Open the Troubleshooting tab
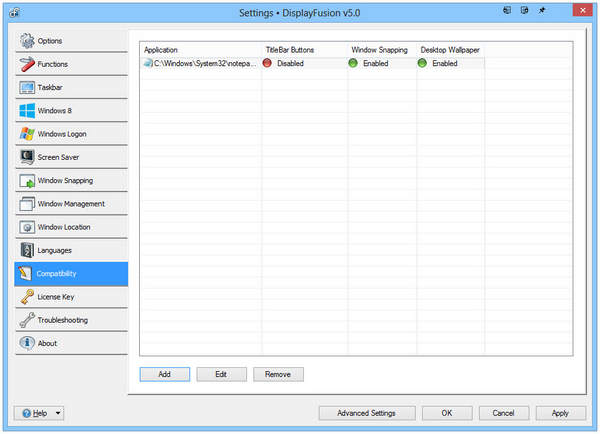The image size is (600, 434). pyautogui.click(x=71, y=320)
